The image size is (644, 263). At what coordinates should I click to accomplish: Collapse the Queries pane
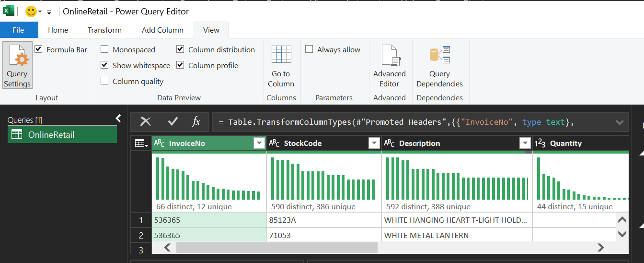[118, 119]
